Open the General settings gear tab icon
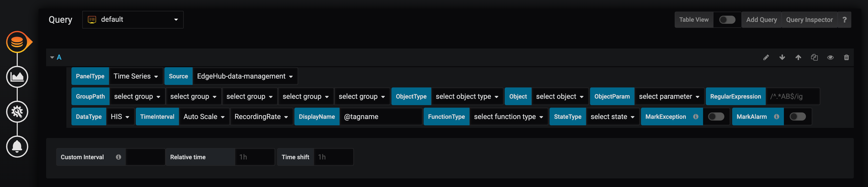 pos(17,112)
